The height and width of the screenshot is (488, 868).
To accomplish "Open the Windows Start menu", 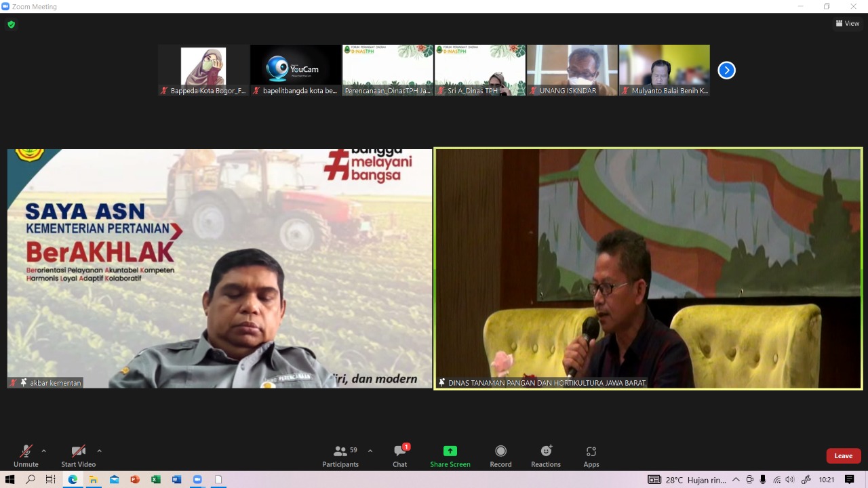I will pos(9,479).
